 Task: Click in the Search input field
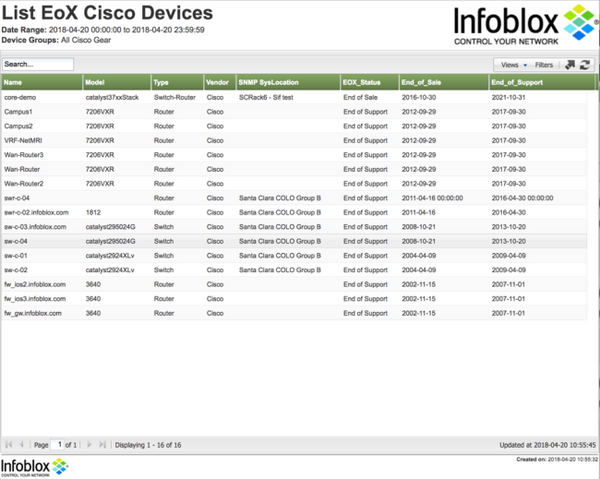pos(38,64)
